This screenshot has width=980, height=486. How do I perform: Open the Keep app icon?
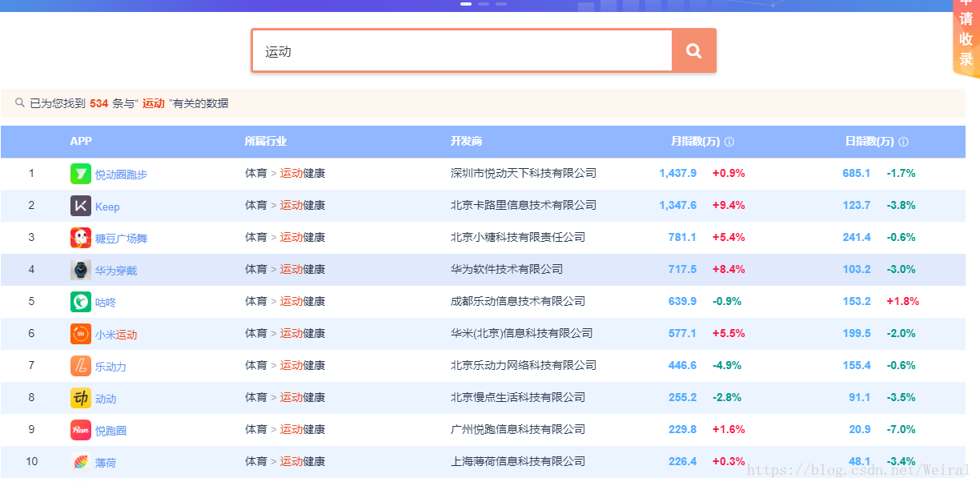pyautogui.click(x=81, y=206)
